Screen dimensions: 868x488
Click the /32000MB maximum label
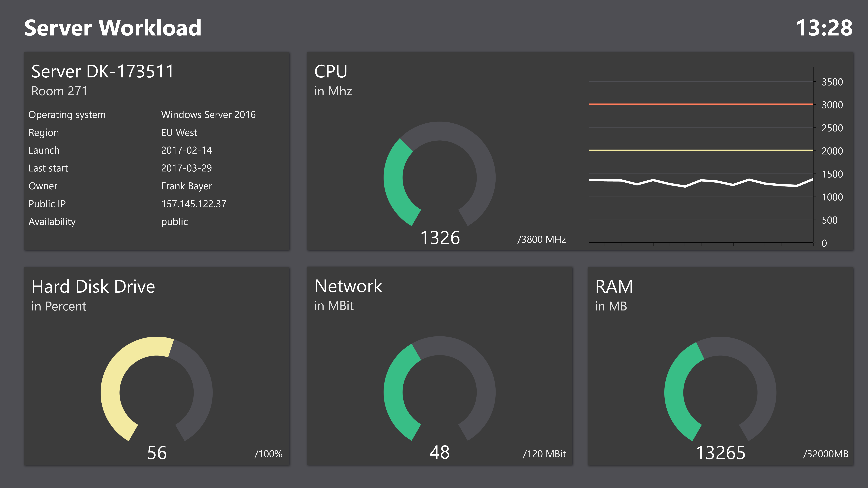click(826, 454)
